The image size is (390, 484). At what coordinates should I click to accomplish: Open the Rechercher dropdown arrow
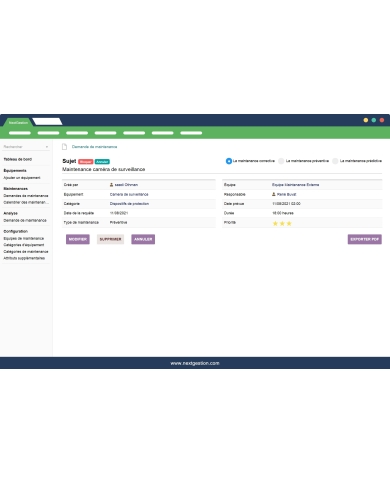47,147
